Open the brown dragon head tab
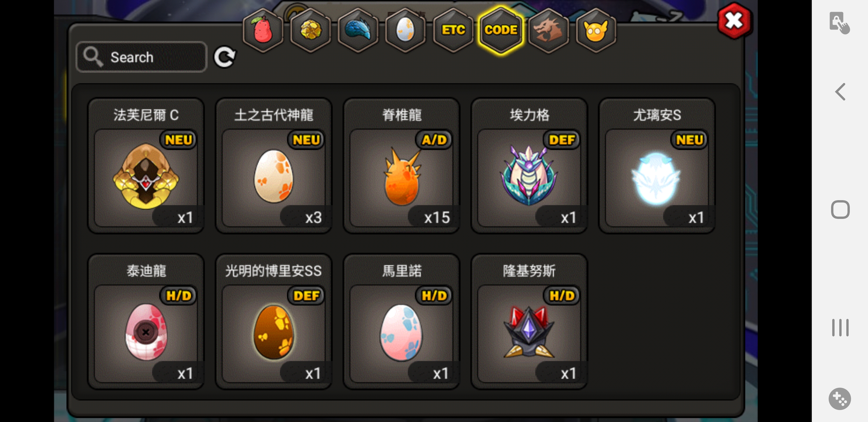The width and height of the screenshot is (868, 422). point(549,30)
